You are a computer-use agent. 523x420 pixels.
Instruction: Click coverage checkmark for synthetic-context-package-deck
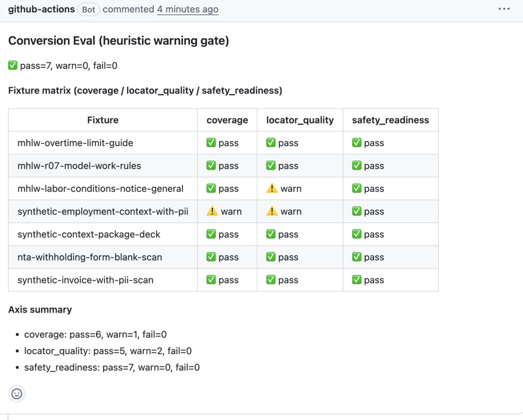[x=211, y=234]
